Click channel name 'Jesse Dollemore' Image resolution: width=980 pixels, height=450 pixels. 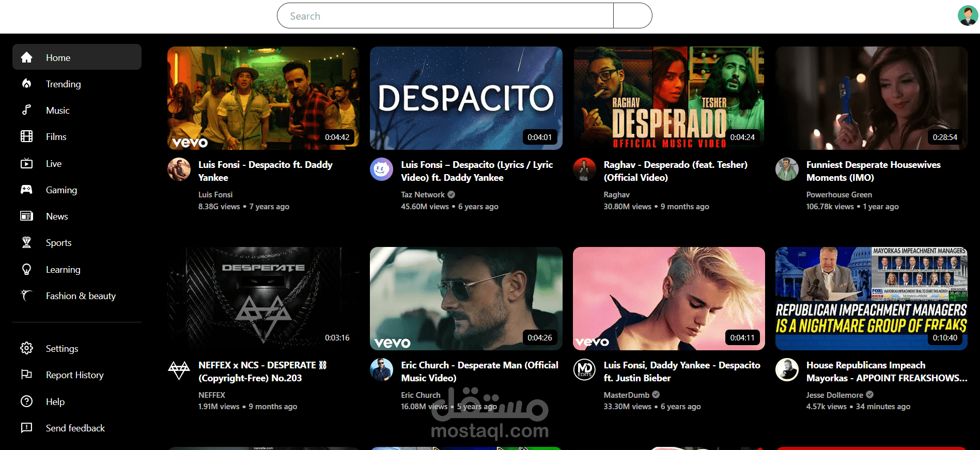[x=834, y=395]
